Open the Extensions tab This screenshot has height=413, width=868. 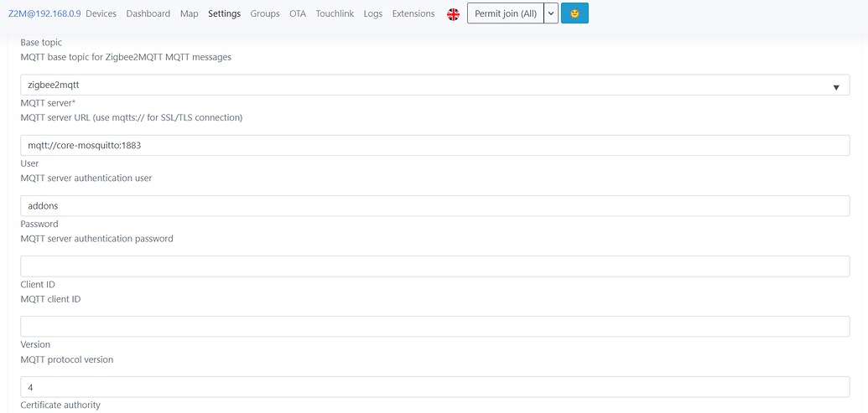pos(413,13)
